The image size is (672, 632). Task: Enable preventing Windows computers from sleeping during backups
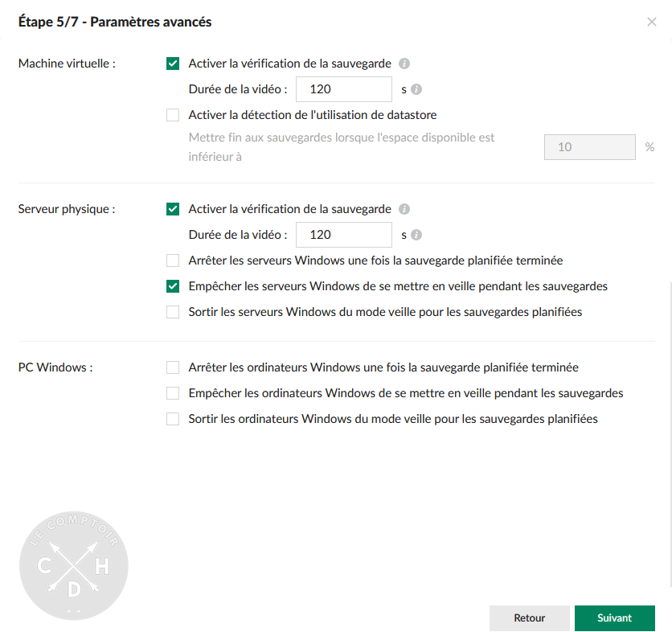[172, 393]
